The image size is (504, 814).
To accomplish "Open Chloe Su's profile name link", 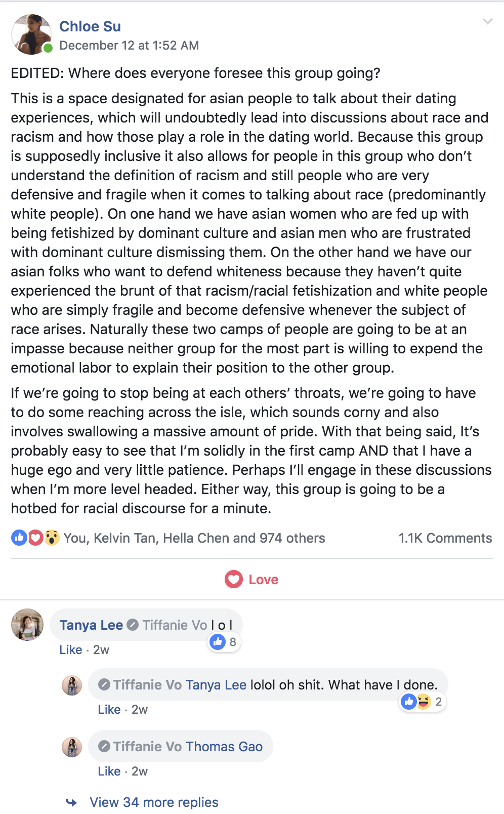I will tap(90, 26).
